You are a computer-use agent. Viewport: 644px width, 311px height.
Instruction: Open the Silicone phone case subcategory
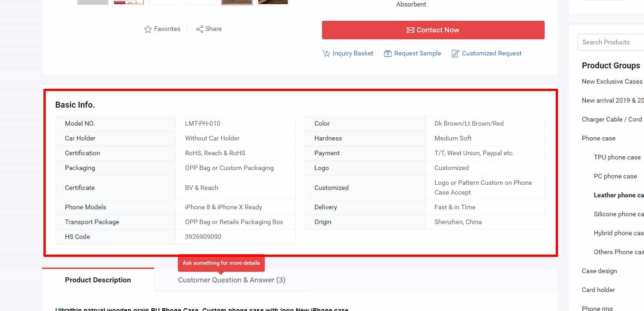618,214
